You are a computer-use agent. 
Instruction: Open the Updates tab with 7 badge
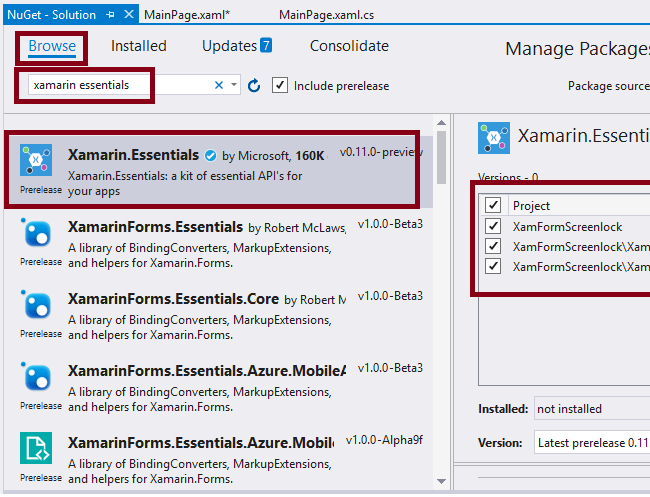click(x=236, y=46)
